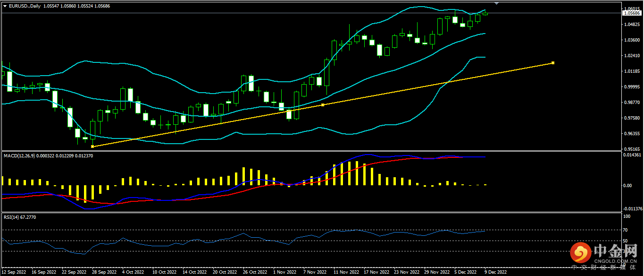Click the gray chart shift marker triangle
Screen dimensions: 644x276
[x=497, y=3]
